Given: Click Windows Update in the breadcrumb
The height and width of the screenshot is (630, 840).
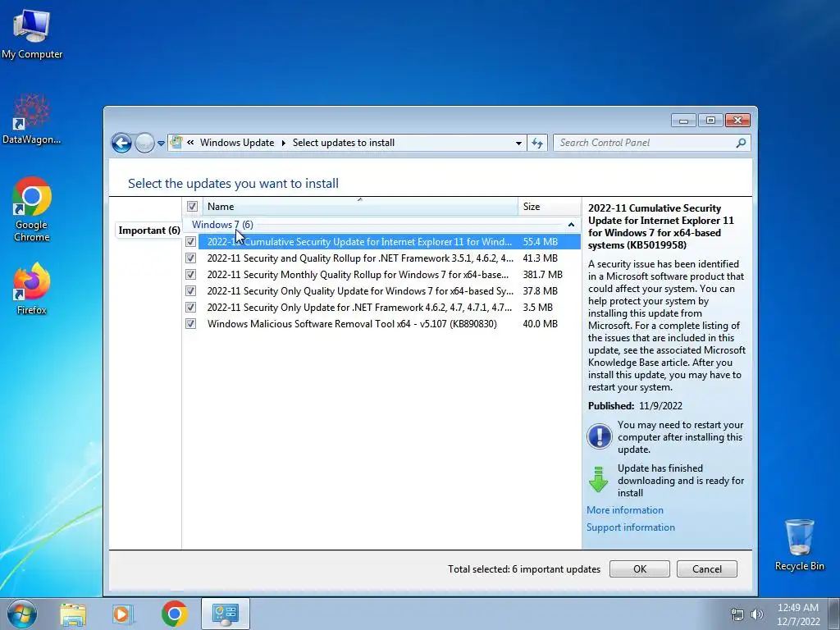Looking at the screenshot, I should [x=237, y=143].
